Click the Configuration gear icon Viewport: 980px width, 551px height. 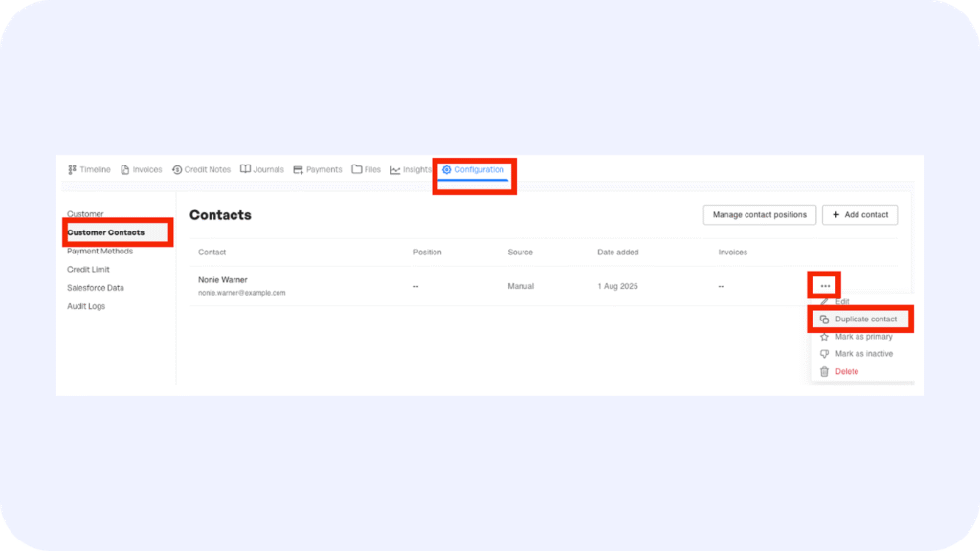tap(447, 170)
